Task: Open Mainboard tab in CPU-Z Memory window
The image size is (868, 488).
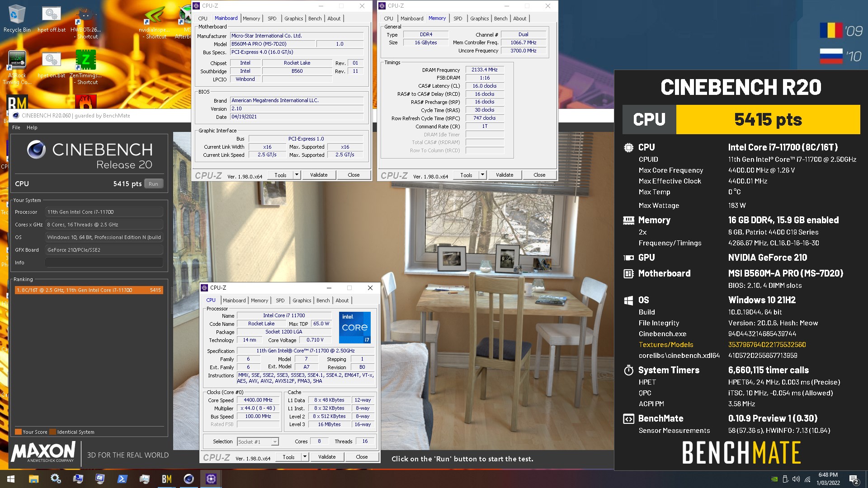Action: pos(412,19)
